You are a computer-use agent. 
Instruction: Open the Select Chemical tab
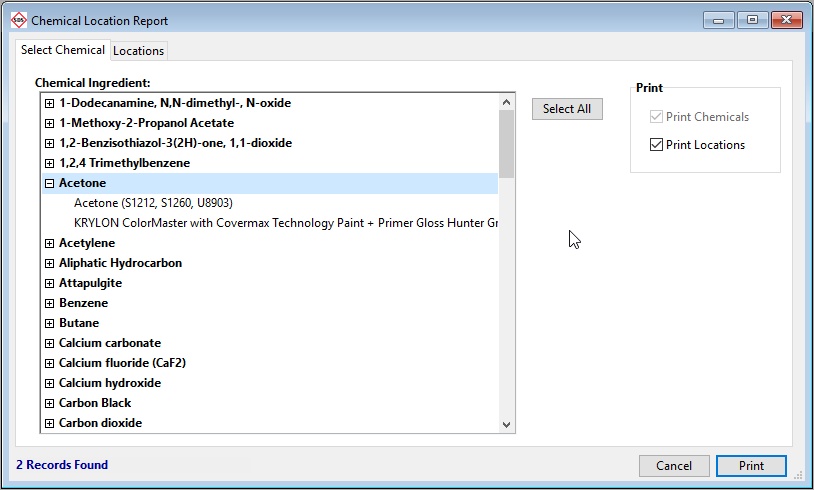pos(63,50)
